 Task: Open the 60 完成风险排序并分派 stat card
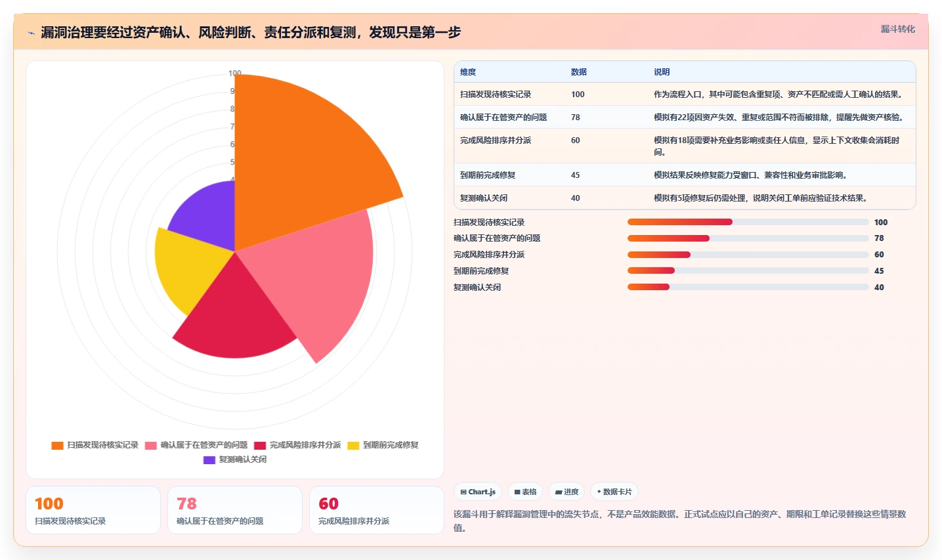(377, 510)
